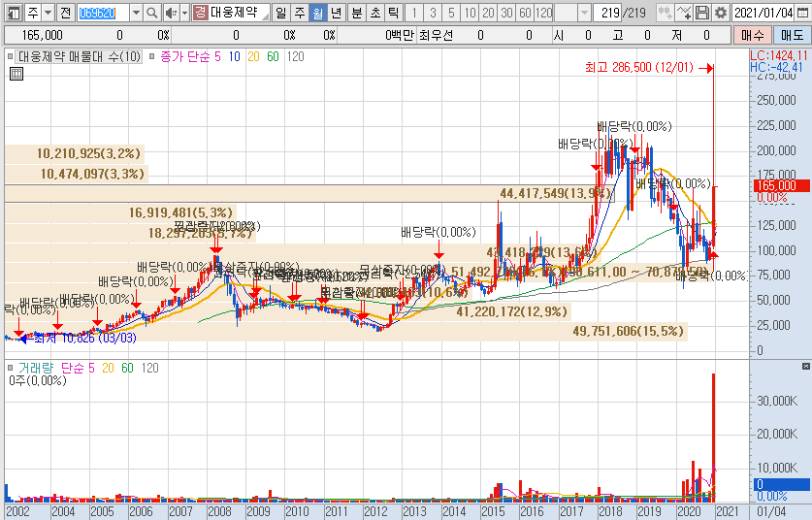The image size is (812, 520).
Task: Click the 경 badge beside 대웅제약
Action: [200, 13]
